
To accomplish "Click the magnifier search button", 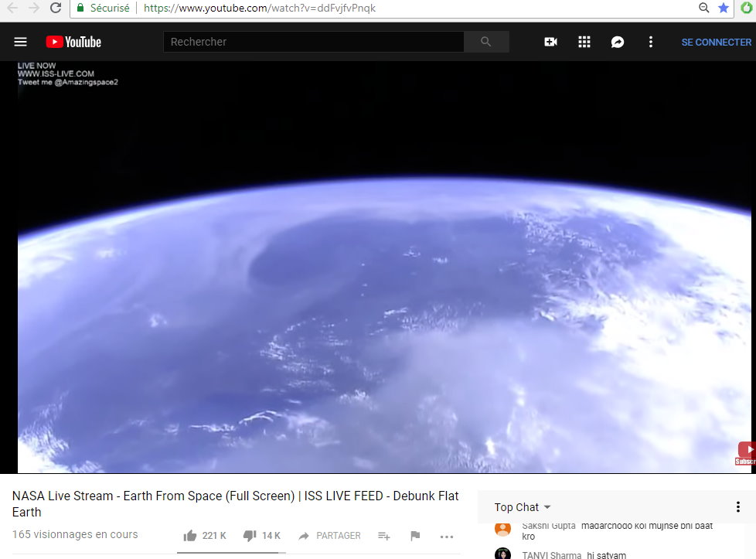I will click(x=486, y=42).
